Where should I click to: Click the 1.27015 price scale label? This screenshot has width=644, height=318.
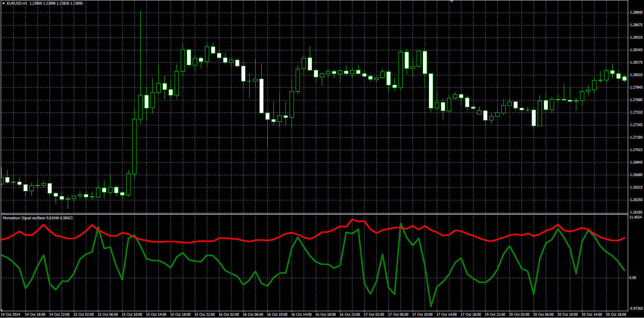point(636,150)
